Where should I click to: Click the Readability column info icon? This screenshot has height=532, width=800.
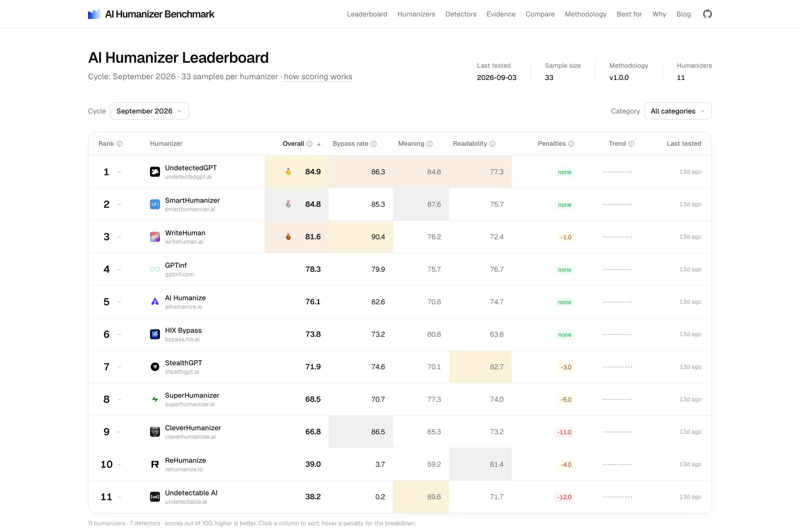(x=492, y=143)
